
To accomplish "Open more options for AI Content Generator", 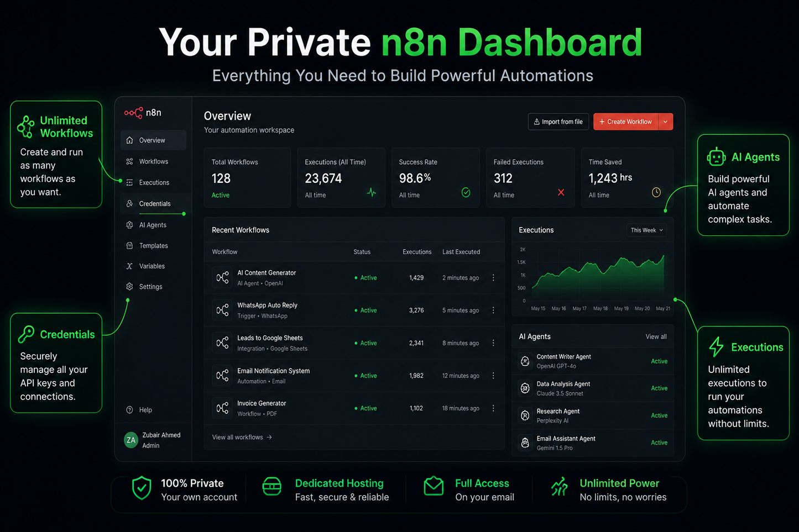I will 493,278.
